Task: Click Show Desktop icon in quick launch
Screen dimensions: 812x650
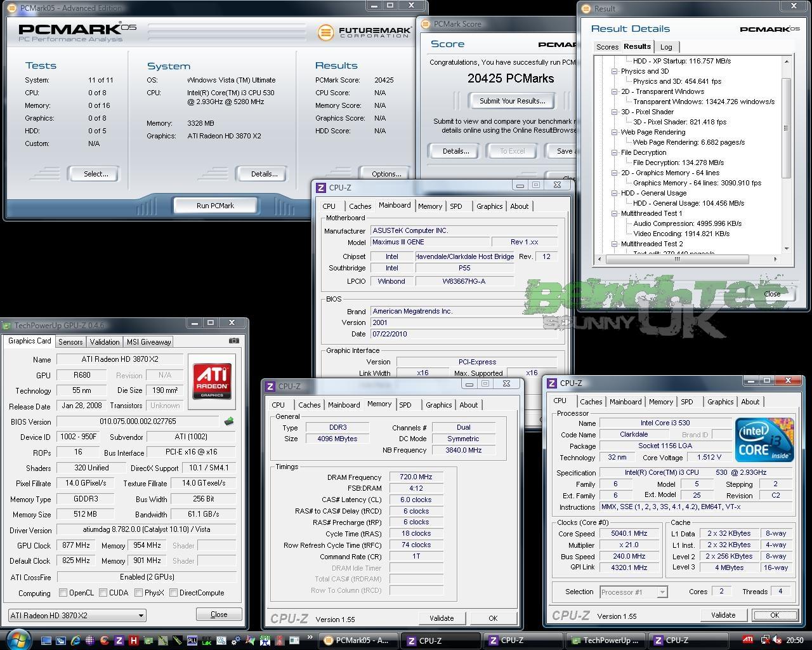Action: (46, 640)
